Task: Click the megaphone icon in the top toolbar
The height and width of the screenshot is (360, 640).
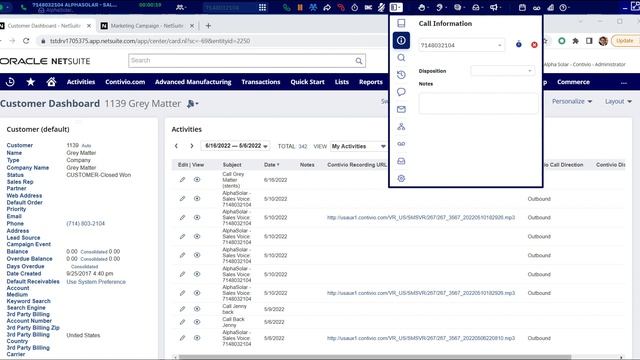Action: coord(493,7)
